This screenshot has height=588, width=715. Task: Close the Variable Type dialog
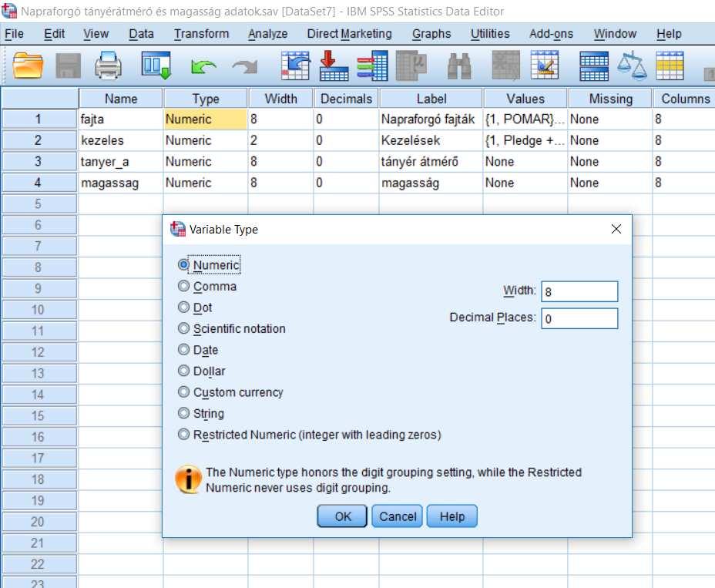pyautogui.click(x=616, y=229)
